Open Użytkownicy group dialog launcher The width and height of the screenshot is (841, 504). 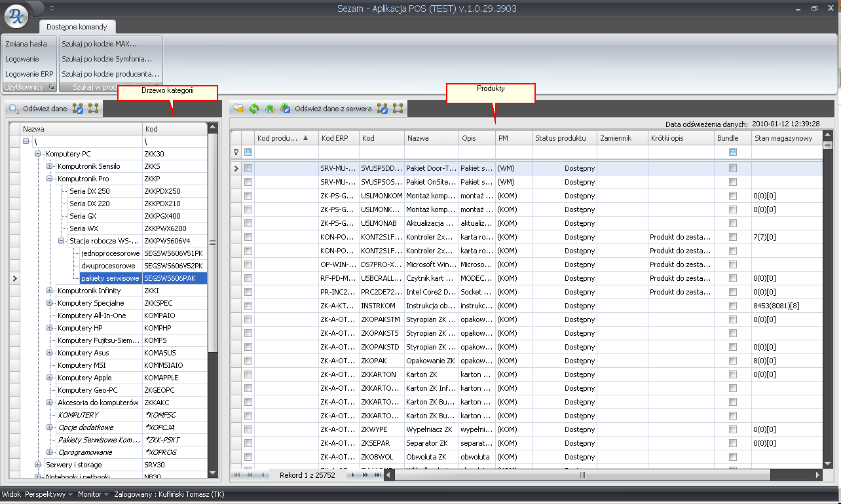(51, 87)
